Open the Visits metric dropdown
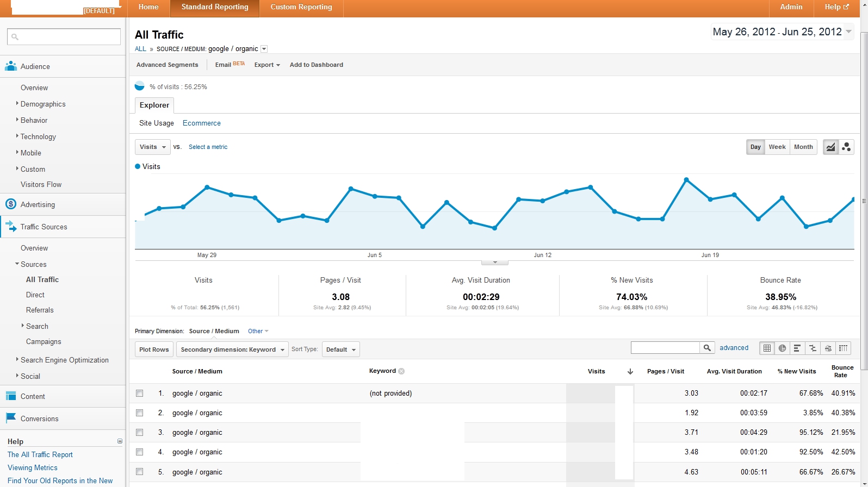 pos(153,147)
